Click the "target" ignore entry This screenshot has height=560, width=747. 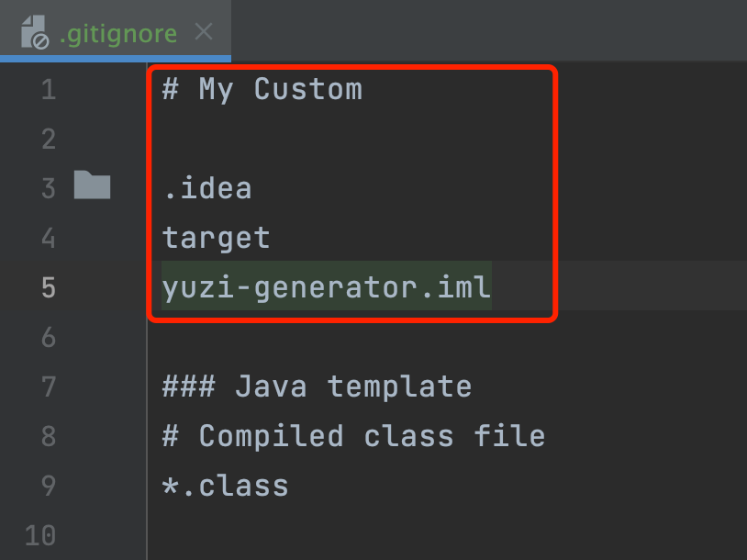coord(217,239)
